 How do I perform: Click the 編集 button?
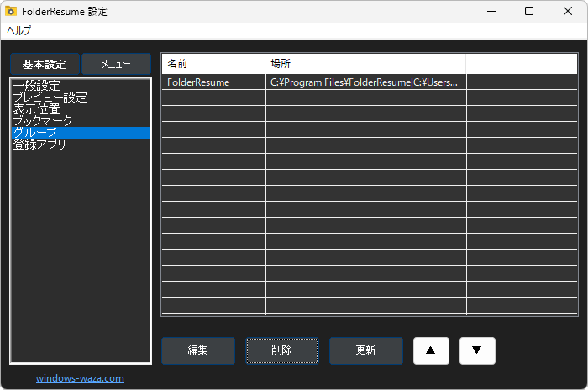click(x=198, y=350)
